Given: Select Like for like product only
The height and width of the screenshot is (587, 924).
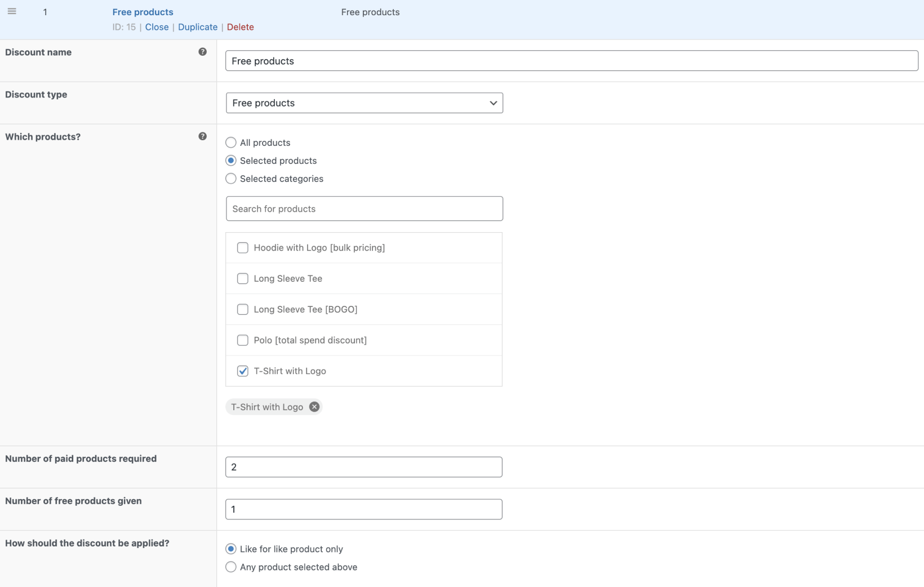Looking at the screenshot, I should [x=231, y=549].
